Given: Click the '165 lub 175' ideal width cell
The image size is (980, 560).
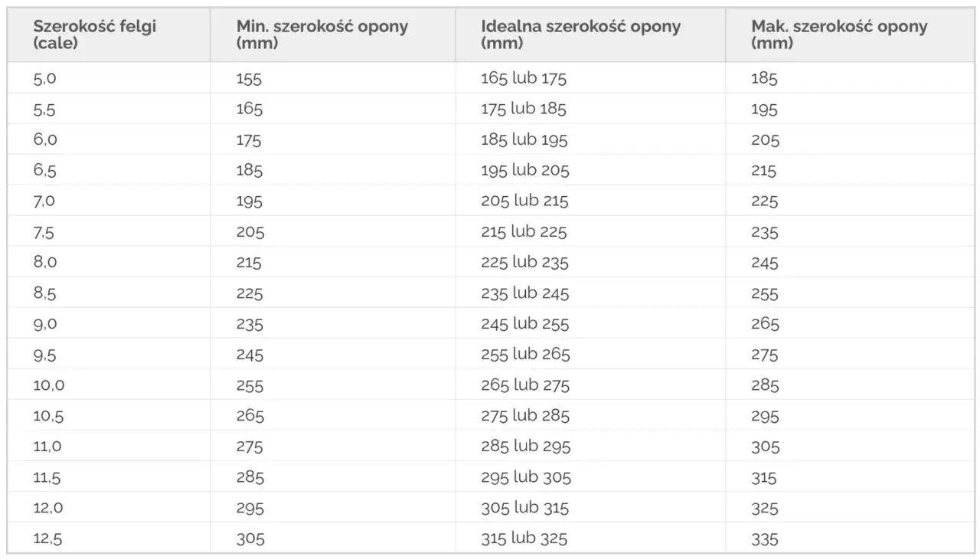Looking at the screenshot, I should click(x=524, y=78).
